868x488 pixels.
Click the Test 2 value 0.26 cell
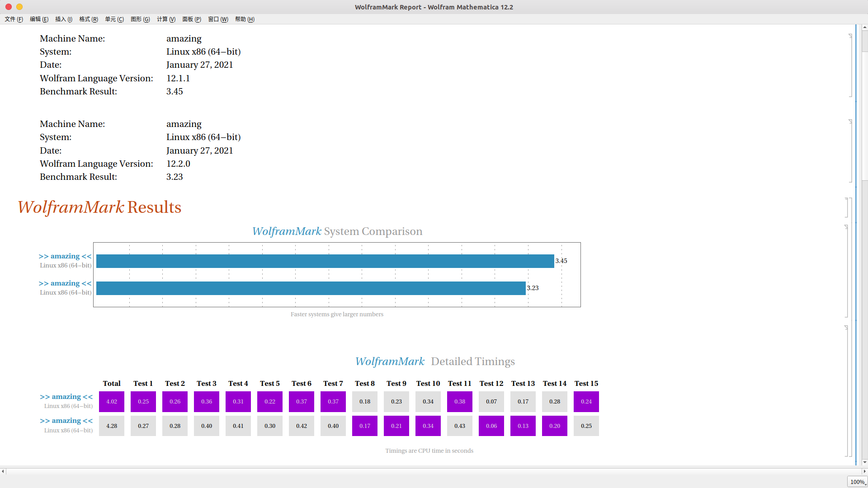pyautogui.click(x=175, y=402)
